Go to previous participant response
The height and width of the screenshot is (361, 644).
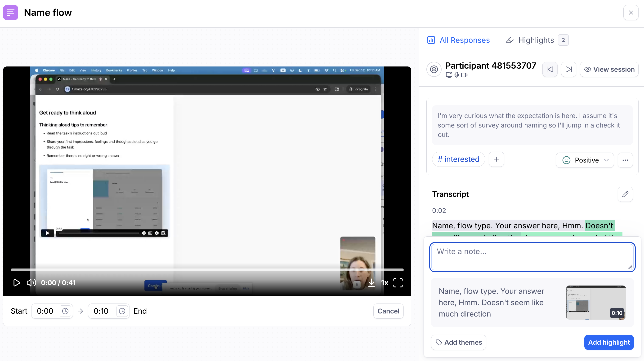point(550,69)
